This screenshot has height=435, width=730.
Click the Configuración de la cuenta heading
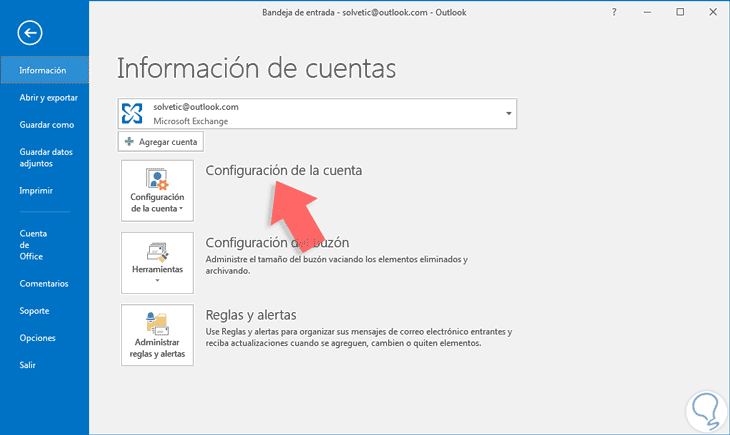[x=284, y=170]
